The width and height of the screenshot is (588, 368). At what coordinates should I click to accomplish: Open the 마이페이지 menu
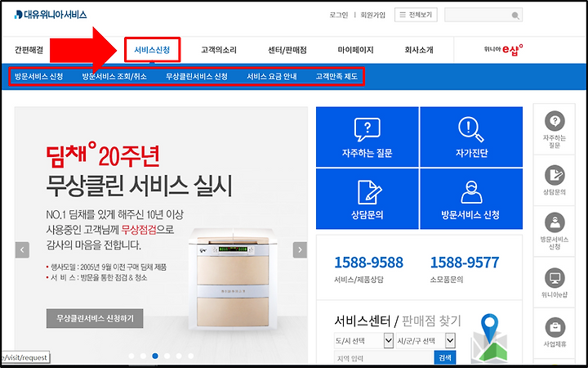(x=355, y=50)
